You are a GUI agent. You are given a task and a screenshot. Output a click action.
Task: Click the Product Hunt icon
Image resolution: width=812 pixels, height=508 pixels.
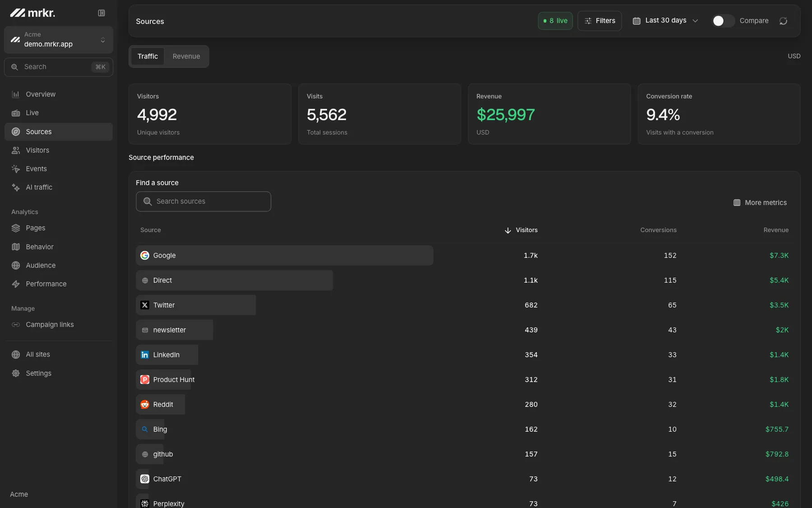(x=145, y=380)
